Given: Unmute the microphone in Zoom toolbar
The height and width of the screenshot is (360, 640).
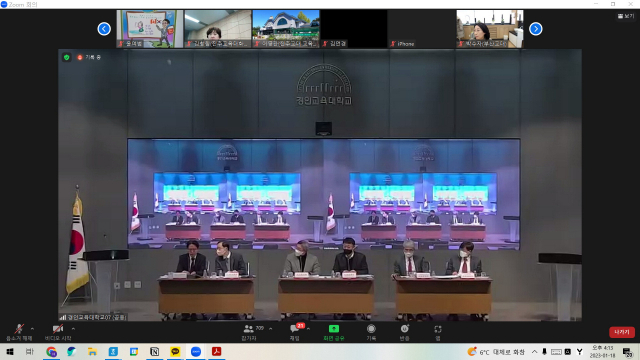Looking at the screenshot, I should (x=19, y=332).
